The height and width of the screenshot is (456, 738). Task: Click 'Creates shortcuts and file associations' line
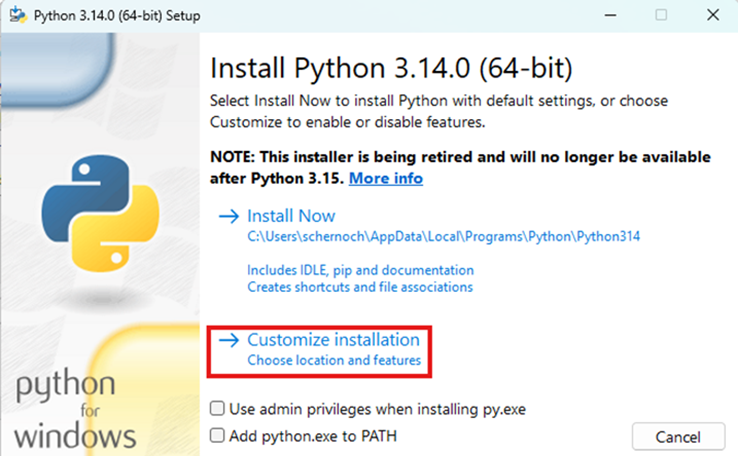click(360, 287)
